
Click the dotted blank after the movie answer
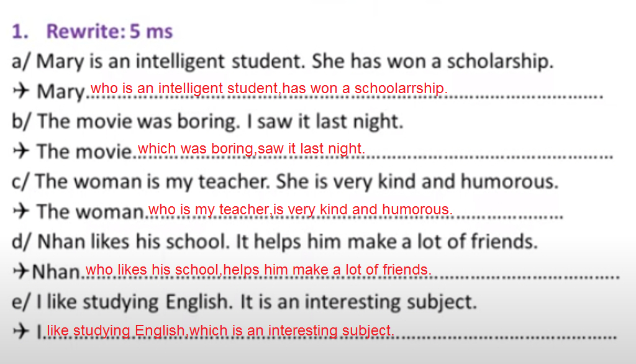[x=489, y=156]
